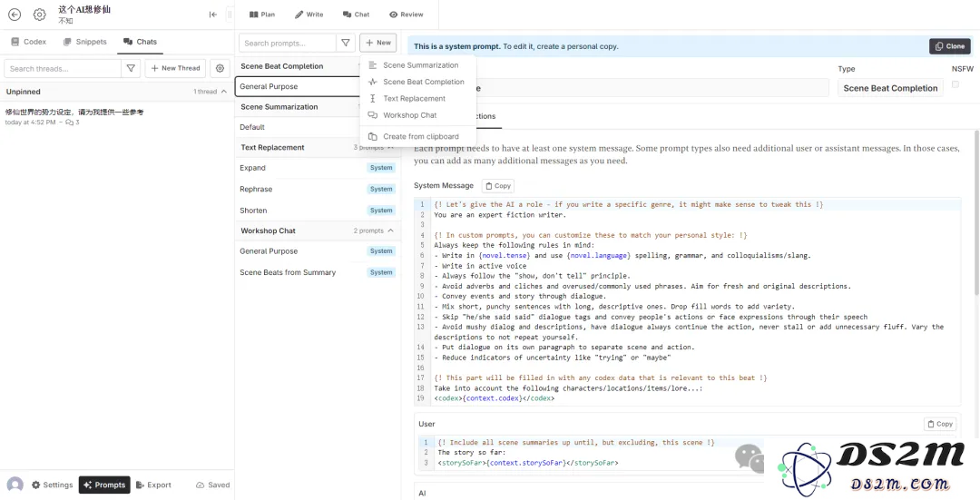Collapse the Scene Summarization group

click(x=299, y=107)
